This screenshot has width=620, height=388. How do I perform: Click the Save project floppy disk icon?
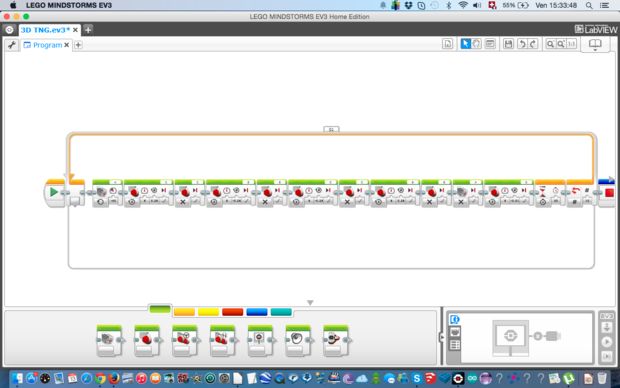[508, 44]
